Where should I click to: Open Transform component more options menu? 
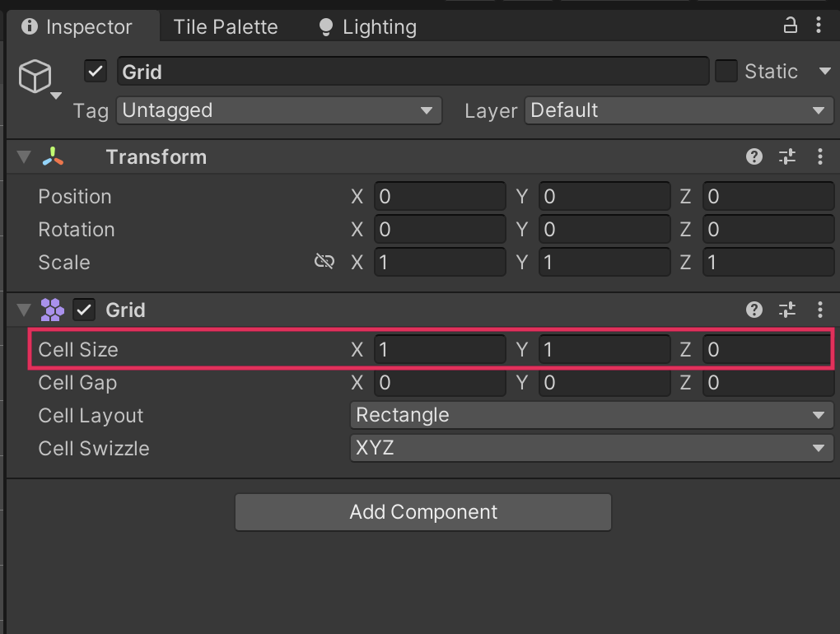[x=819, y=156]
